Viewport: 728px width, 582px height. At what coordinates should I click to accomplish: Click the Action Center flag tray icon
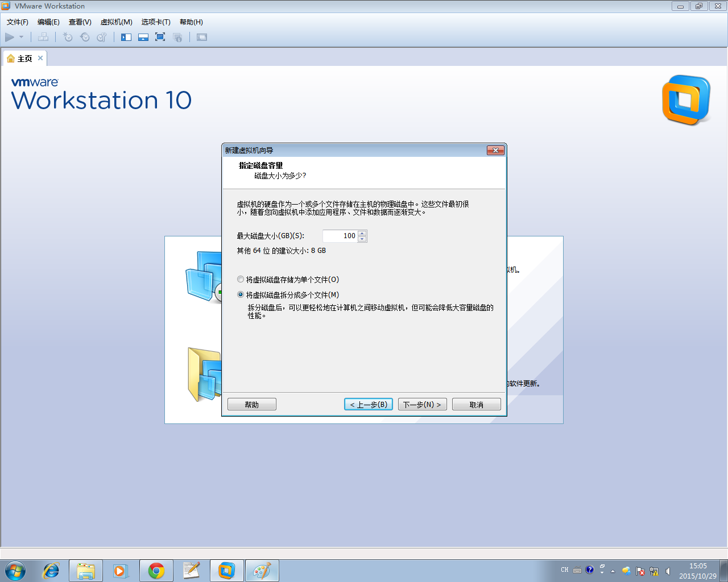[640, 571]
